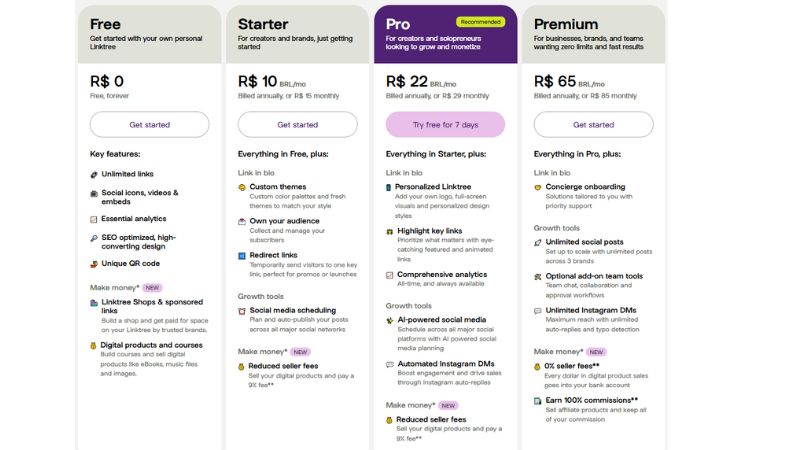Image resolution: width=800 pixels, height=450 pixels.
Task: Click the Recommended badge on Pro plan
Action: [480, 22]
